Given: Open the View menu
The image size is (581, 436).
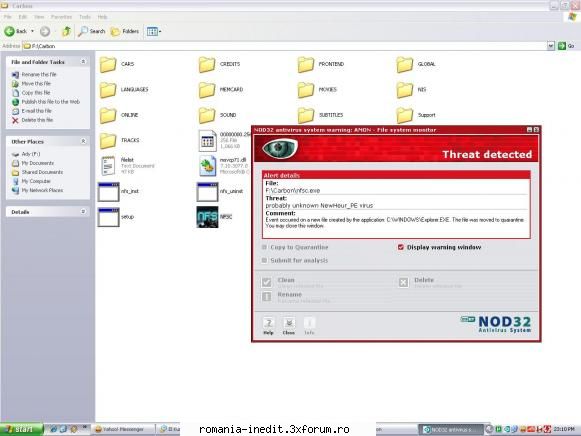Looking at the screenshot, I should coord(39,17).
